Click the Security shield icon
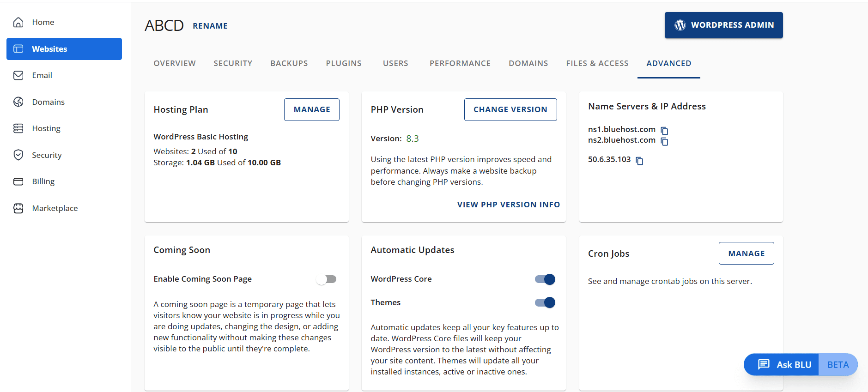This screenshot has height=392, width=868. point(18,155)
